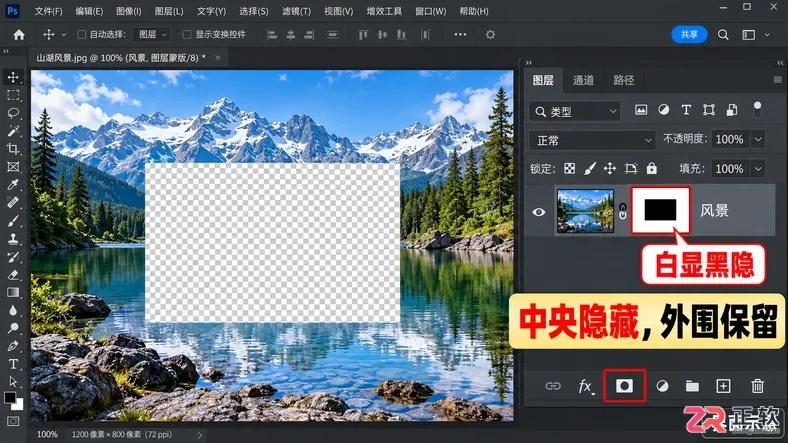Viewport: 788px width, 443px height.
Task: Toggle layer filtering switch on/off
Action: pos(757,109)
